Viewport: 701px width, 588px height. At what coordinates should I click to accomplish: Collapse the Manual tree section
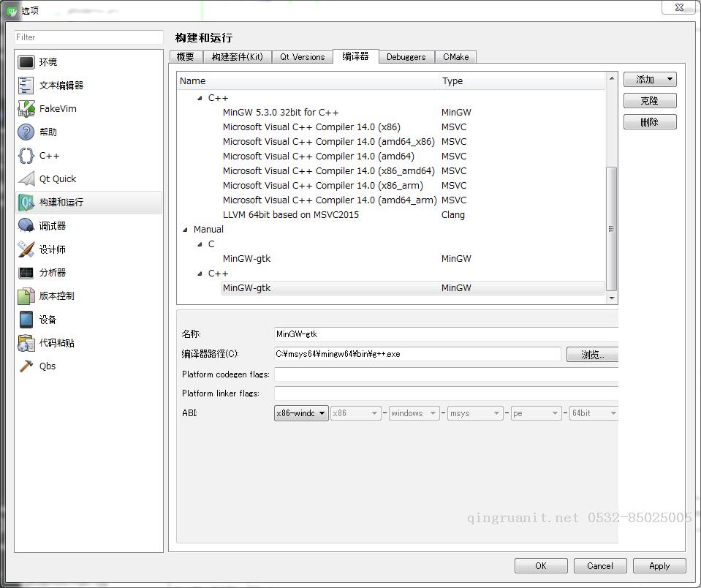pyautogui.click(x=186, y=229)
